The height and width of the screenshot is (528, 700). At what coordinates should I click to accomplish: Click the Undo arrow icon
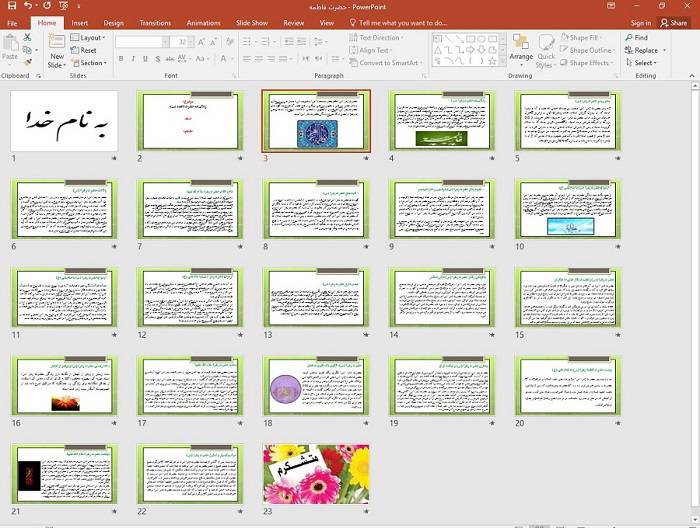pos(27,6)
